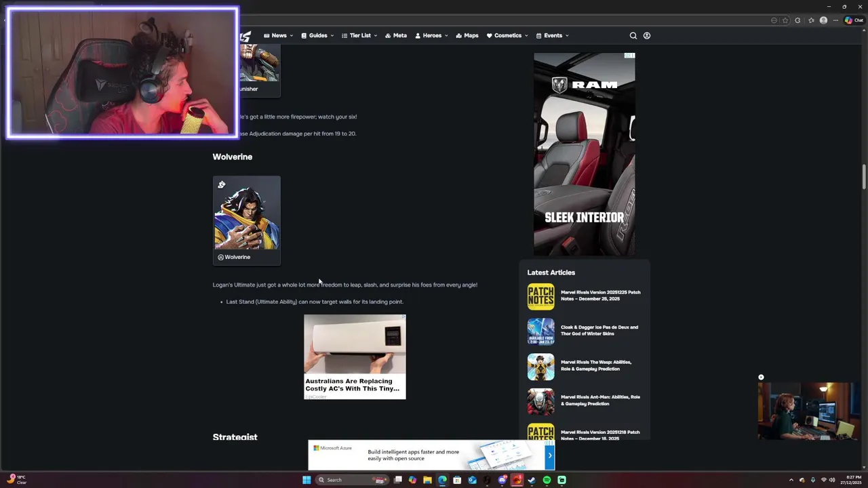Open The Wasp Abilities article link
868x488 pixels.
point(596,365)
